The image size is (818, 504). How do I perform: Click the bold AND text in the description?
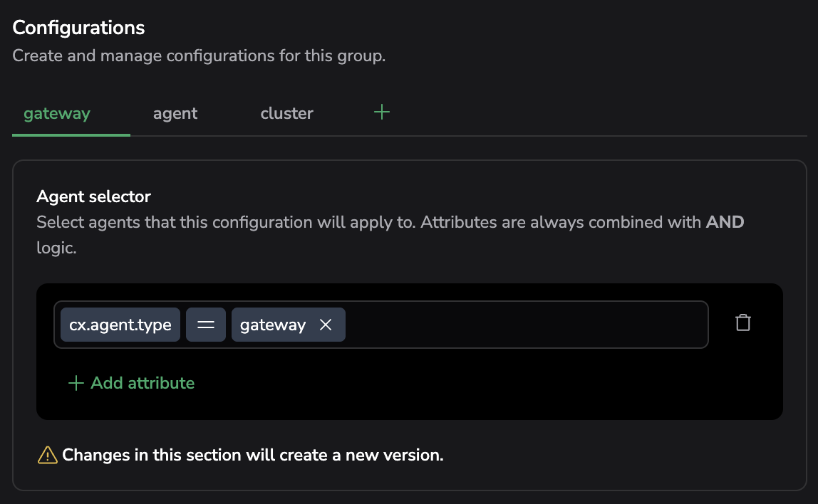725,222
